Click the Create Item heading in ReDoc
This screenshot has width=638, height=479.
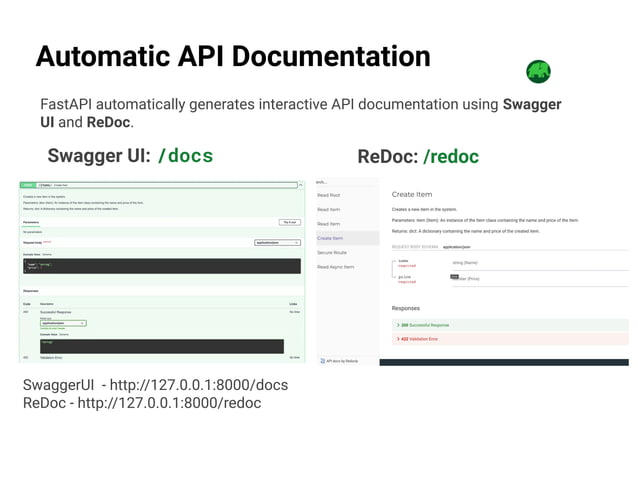click(412, 195)
